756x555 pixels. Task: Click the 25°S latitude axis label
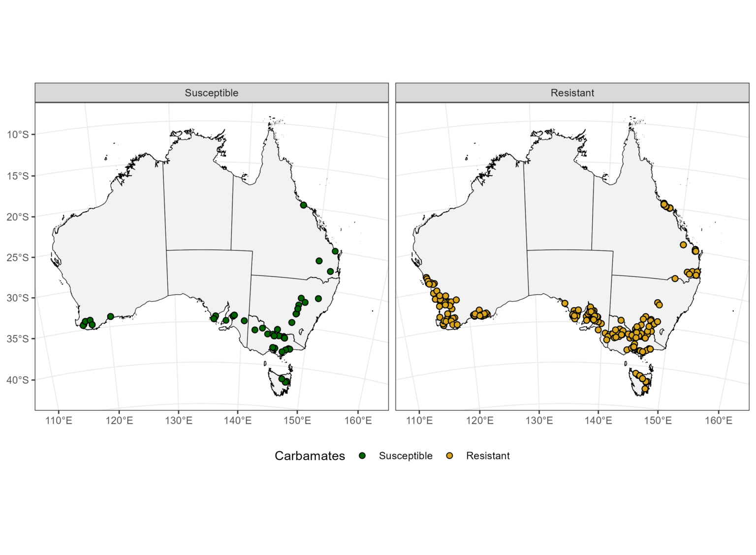click(x=18, y=257)
